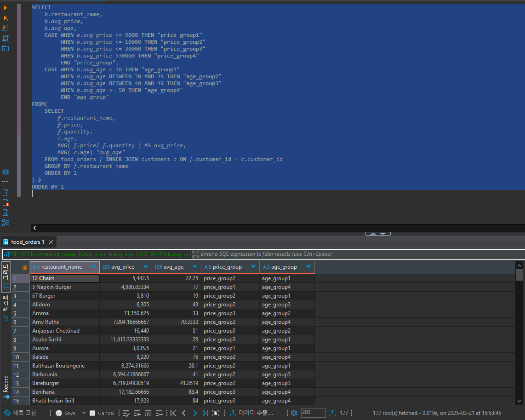Switch to text view (텍스트) side tab
Screen dimensions: 525x420
[6, 308]
